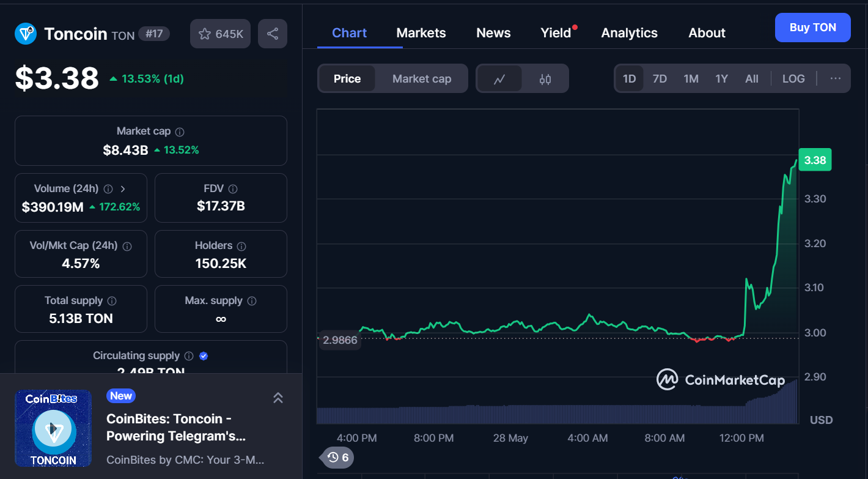Select the 1D time range
The width and height of the screenshot is (868, 479).
(629, 78)
